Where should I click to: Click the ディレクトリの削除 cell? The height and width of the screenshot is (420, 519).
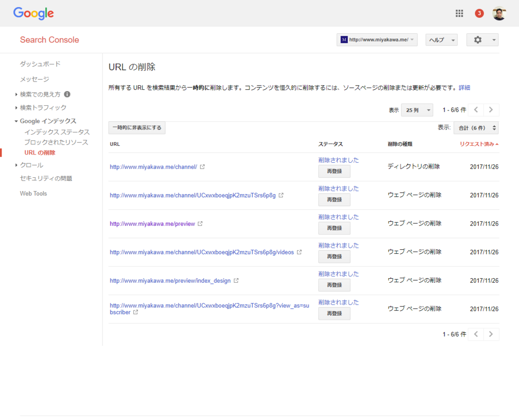point(414,167)
